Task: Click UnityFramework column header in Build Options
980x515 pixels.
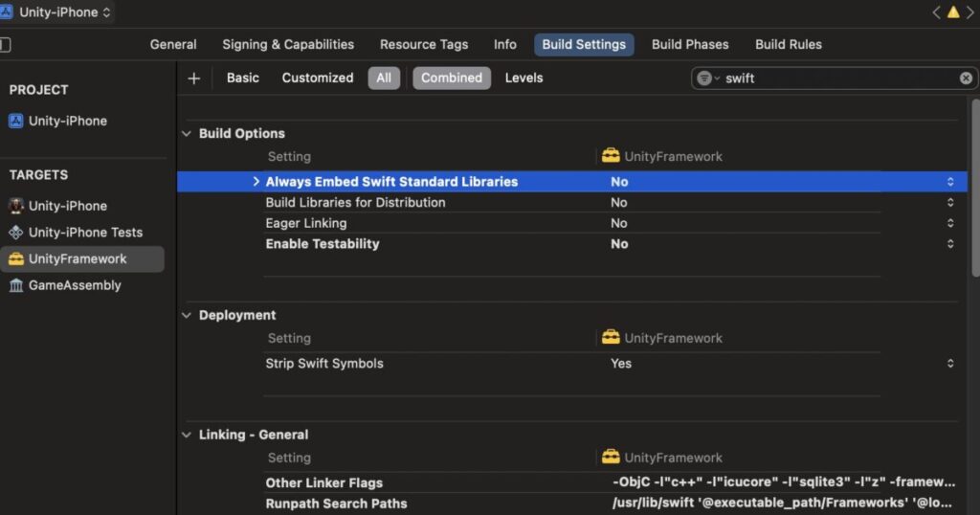Action: coord(662,156)
